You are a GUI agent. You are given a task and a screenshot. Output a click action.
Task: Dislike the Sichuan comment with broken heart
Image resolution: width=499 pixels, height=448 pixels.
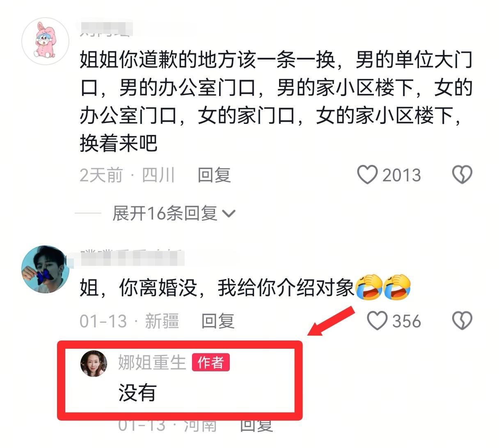462,175
